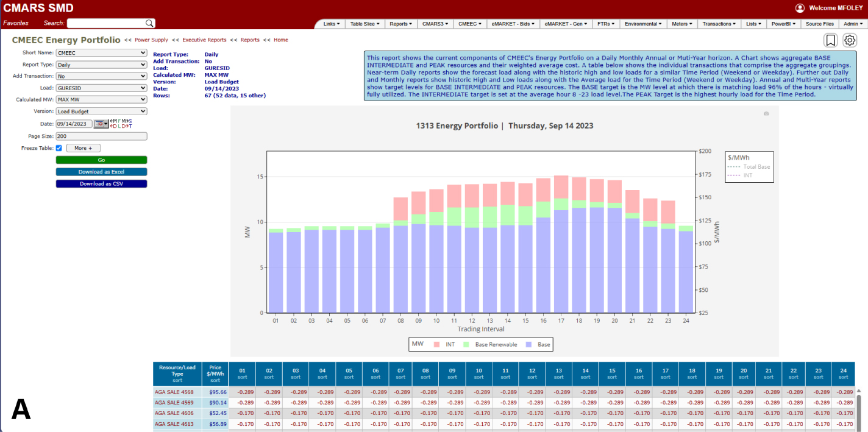The height and width of the screenshot is (432, 868).
Task: Toggle Total Base line in $/MWh legend
Action: point(749,167)
